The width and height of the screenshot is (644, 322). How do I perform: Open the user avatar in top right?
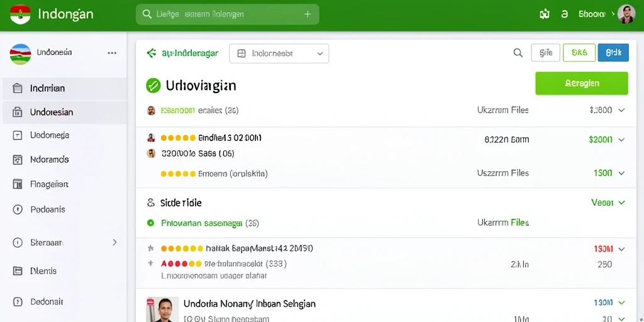[x=626, y=14]
